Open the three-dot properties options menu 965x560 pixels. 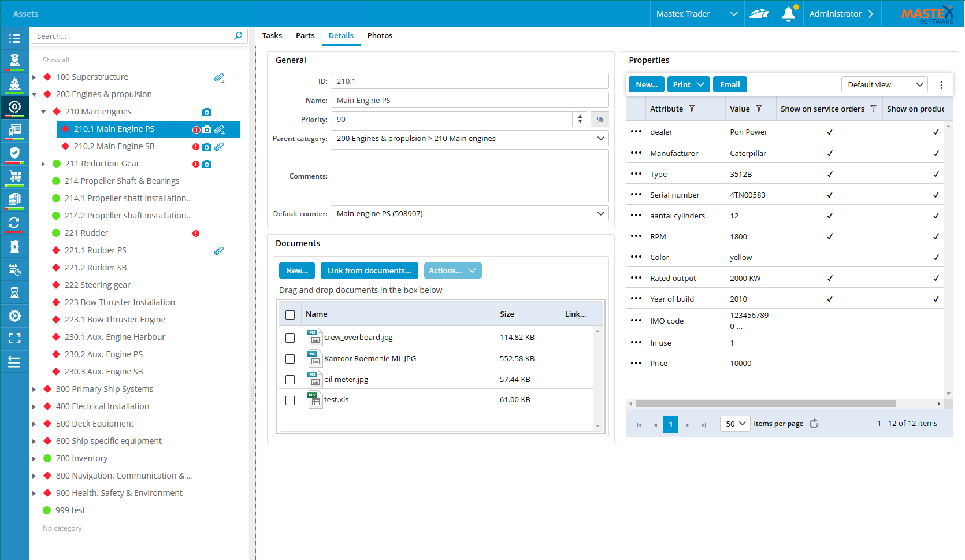click(x=941, y=85)
